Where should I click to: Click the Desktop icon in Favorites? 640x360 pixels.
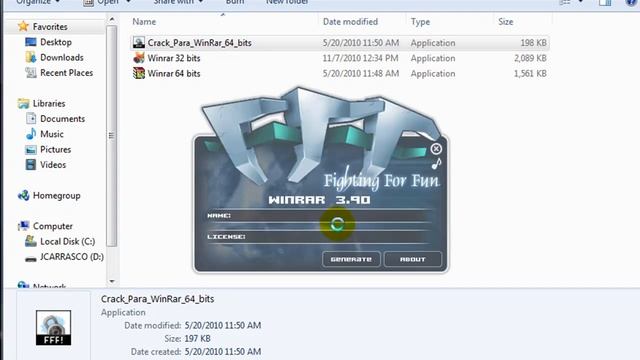(x=31, y=42)
